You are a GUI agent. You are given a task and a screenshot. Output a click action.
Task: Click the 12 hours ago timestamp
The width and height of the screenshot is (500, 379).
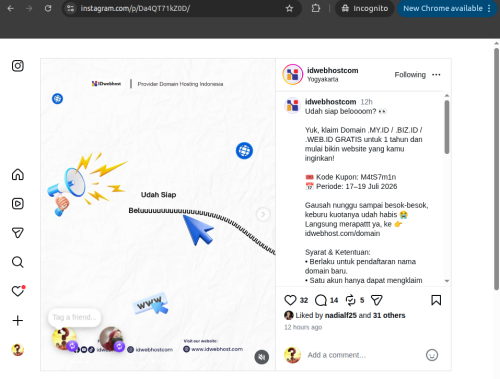pyautogui.click(x=303, y=327)
